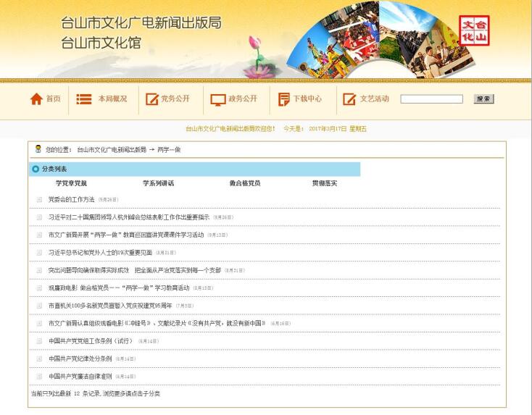Click the document icon beside 党委会的工作方法
The width and height of the screenshot is (532, 415).
[40, 199]
